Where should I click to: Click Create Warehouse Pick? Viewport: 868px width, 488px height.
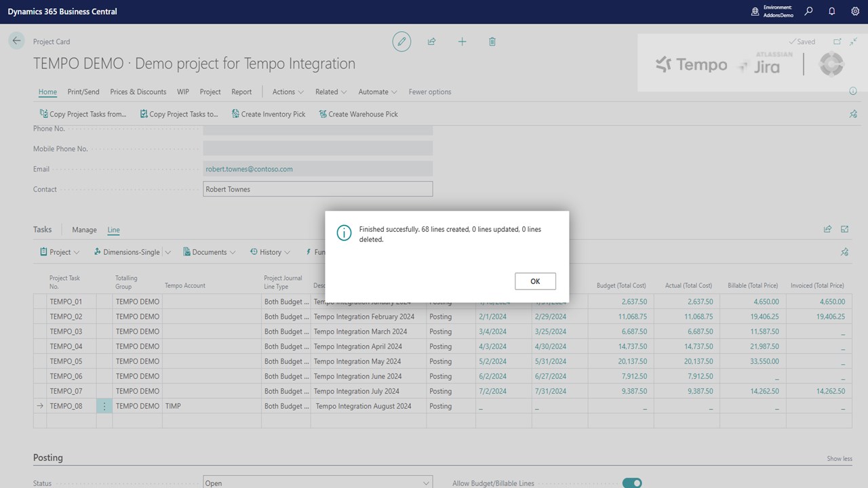tap(358, 114)
